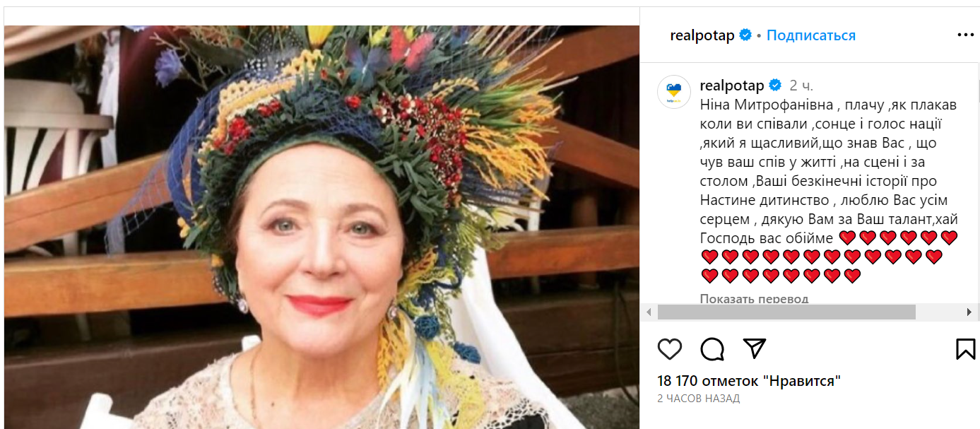
Task: Open the translation via Показать перевод
Action: [x=753, y=300]
